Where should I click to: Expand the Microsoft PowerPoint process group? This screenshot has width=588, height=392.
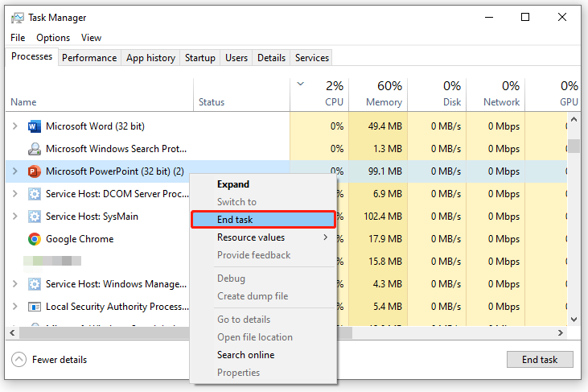point(14,171)
